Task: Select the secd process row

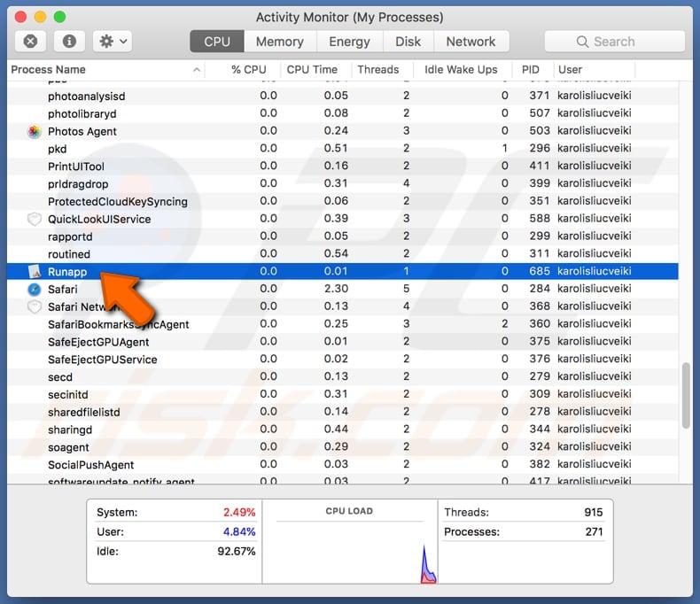Action: pos(343,377)
